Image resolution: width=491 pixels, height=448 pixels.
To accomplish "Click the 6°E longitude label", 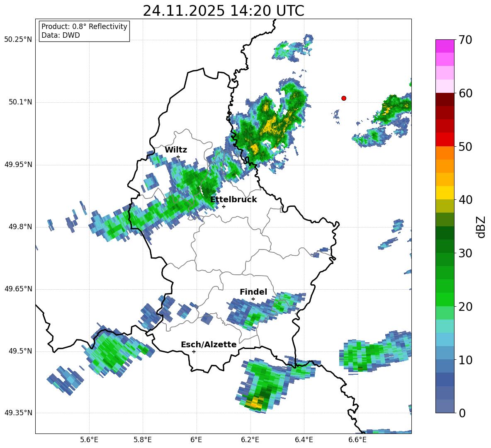I will (196, 440).
